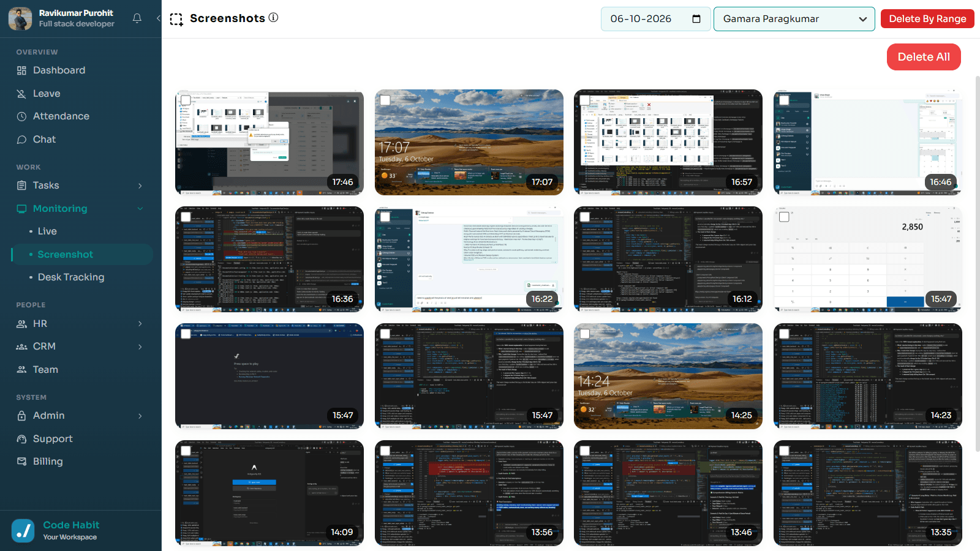The image size is (980, 551).
Task: Open the Gamara Paragkumar employee dropdown
Action: (794, 19)
